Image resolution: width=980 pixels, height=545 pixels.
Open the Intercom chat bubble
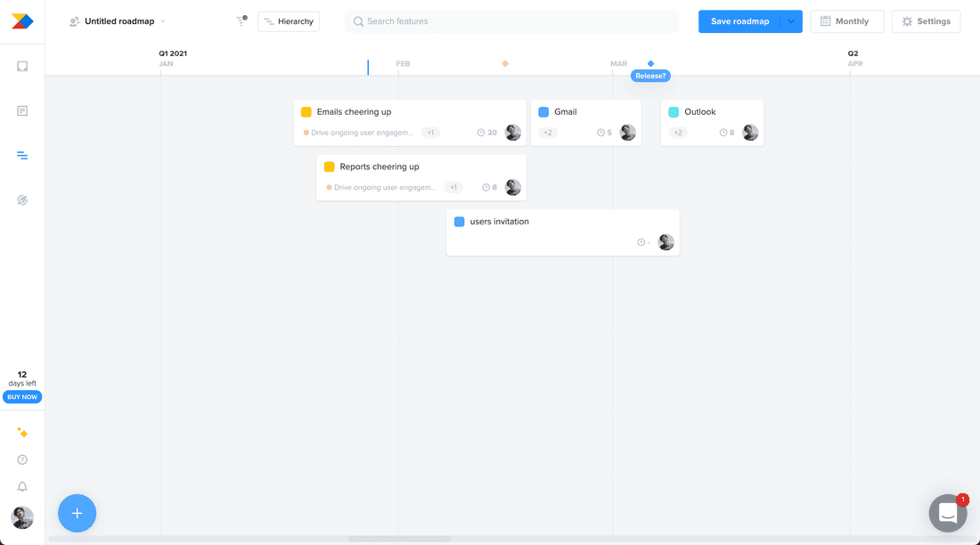tap(947, 513)
